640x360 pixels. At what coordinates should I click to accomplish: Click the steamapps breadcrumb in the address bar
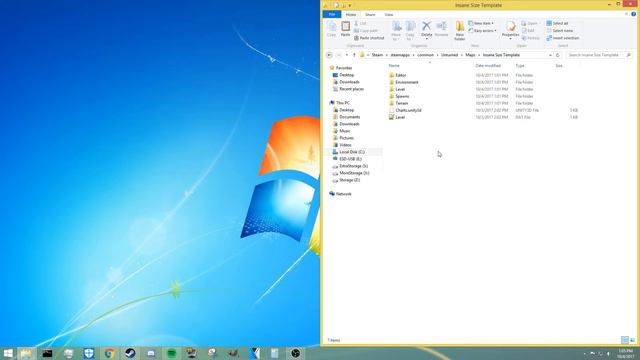[x=400, y=55]
